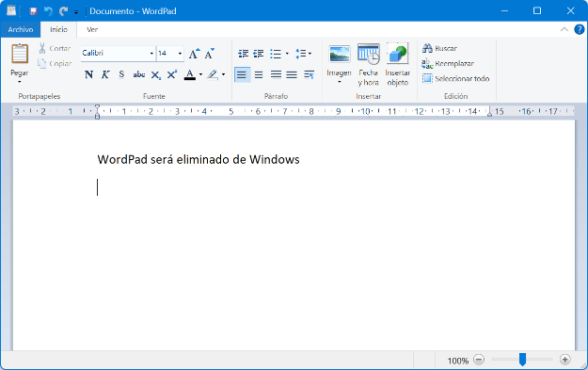588x370 pixels.
Task: Justify the paragraph text
Action: (x=292, y=74)
